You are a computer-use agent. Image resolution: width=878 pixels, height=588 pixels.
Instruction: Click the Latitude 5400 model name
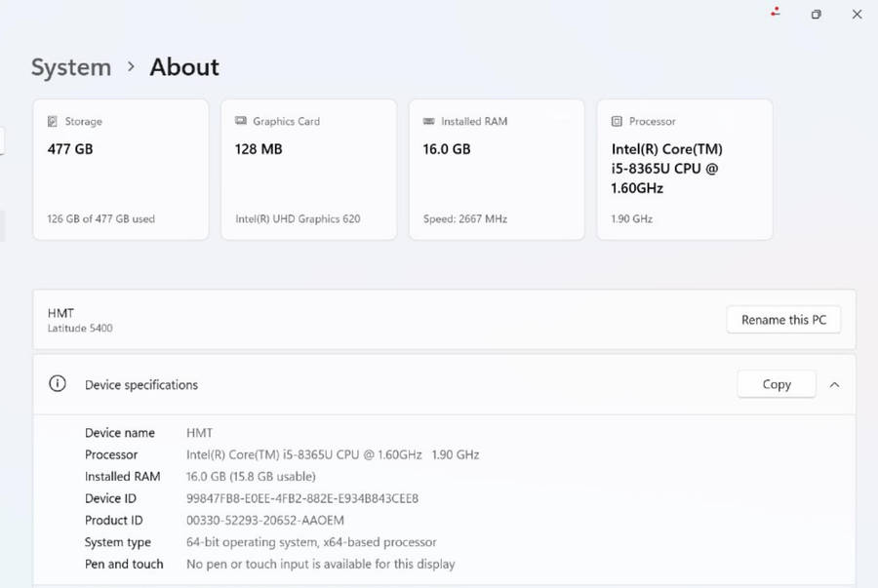tap(80, 329)
